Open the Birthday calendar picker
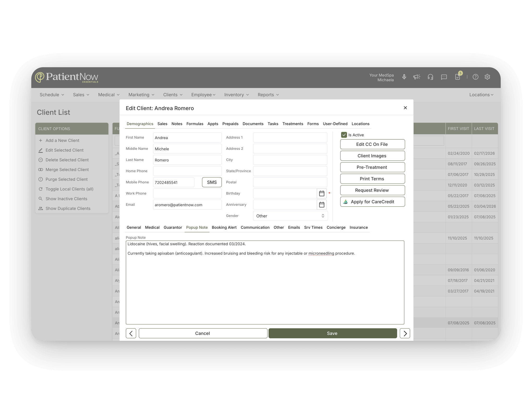 click(322, 194)
